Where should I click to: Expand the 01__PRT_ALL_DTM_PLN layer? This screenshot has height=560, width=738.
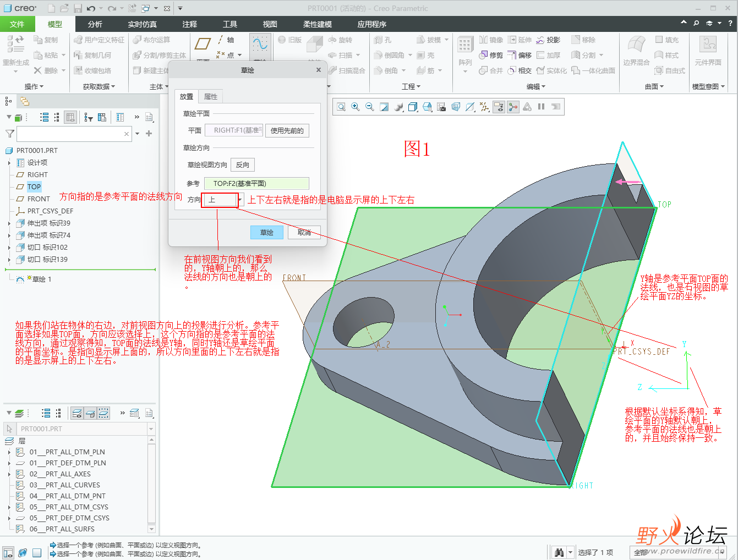(x=9, y=452)
